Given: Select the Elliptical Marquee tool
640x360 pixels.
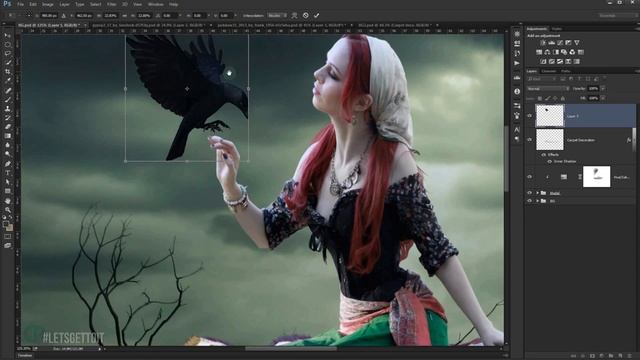Looking at the screenshot, I should [8, 44].
